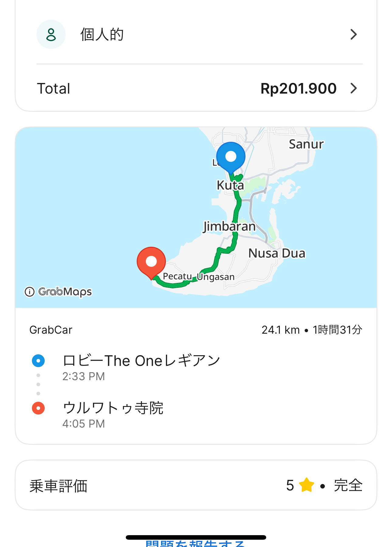
Task: Tap the green person profile icon
Action: click(51, 34)
